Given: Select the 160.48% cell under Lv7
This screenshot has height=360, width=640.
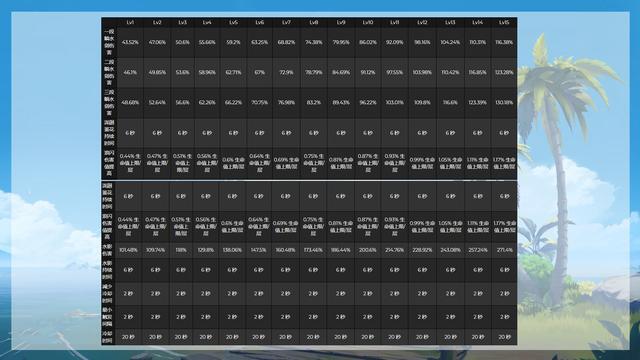Looking at the screenshot, I should click(285, 250).
